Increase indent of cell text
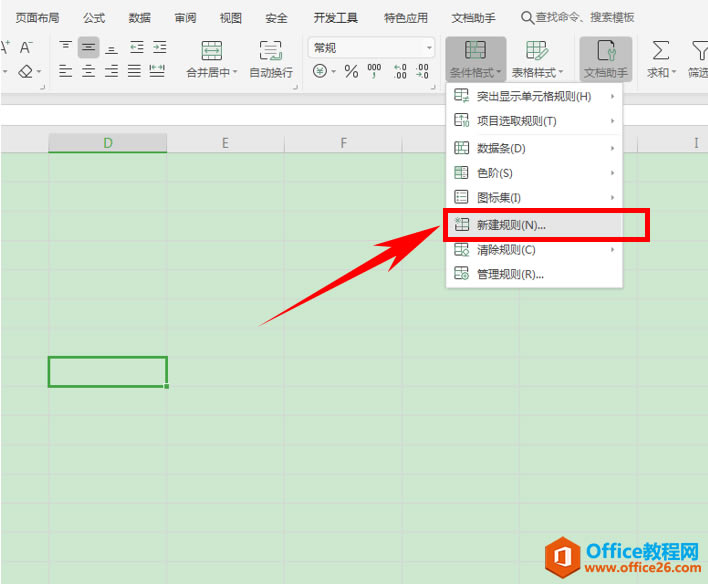 coord(159,47)
